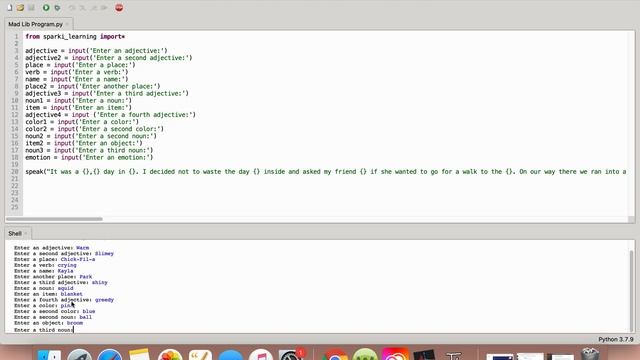Click the editor's horizontal scrollbar thumb
Viewport: 640px width, 360px height.
tap(54, 219)
